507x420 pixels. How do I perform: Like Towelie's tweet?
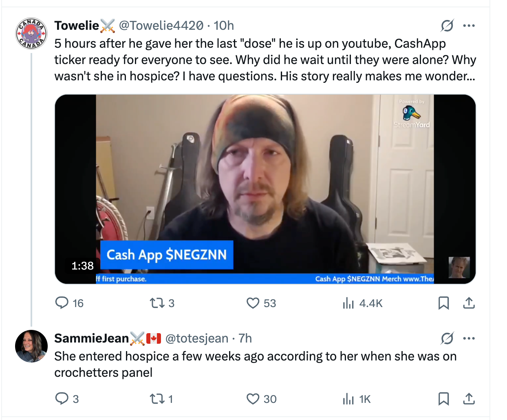click(x=253, y=303)
